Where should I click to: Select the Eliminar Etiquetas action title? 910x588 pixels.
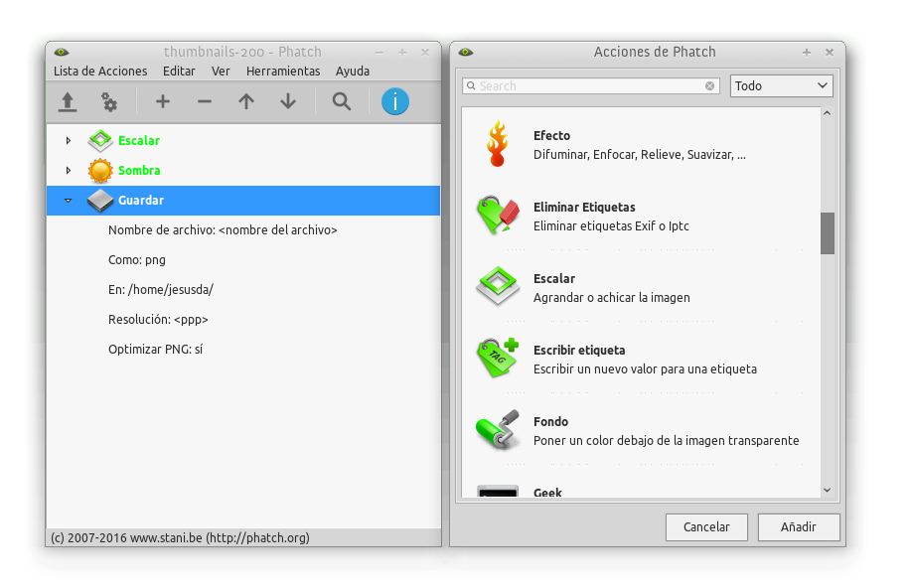584,208
